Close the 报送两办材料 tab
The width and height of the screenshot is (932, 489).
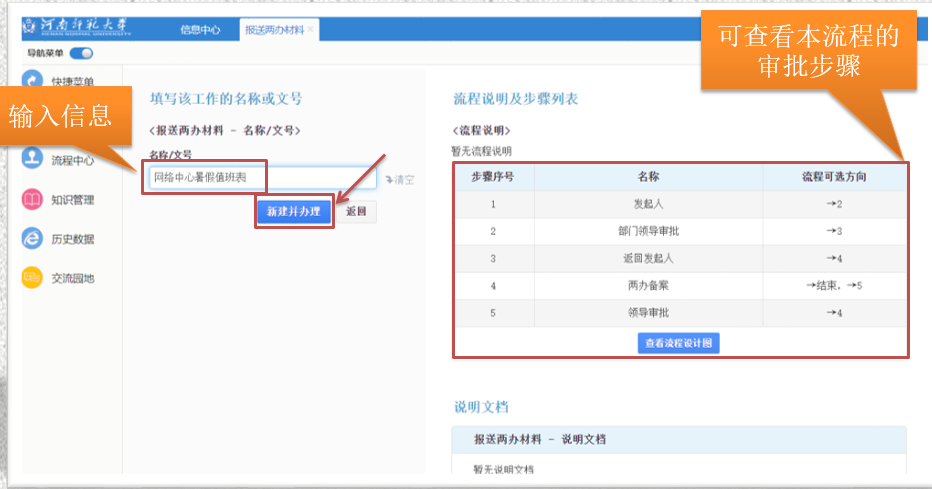311,30
